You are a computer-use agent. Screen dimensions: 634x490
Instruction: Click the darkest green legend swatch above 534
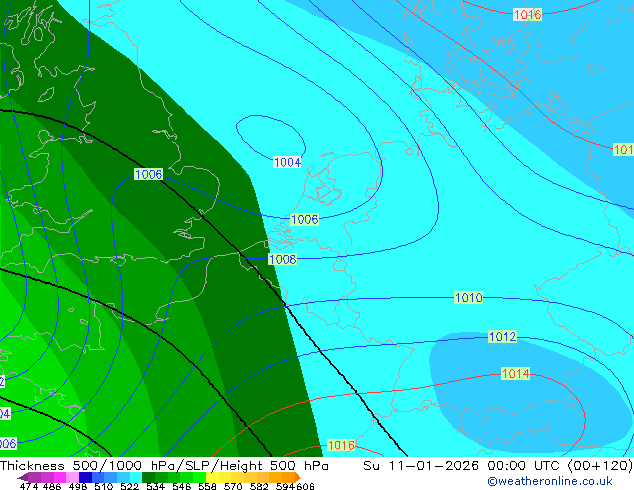[148, 477]
